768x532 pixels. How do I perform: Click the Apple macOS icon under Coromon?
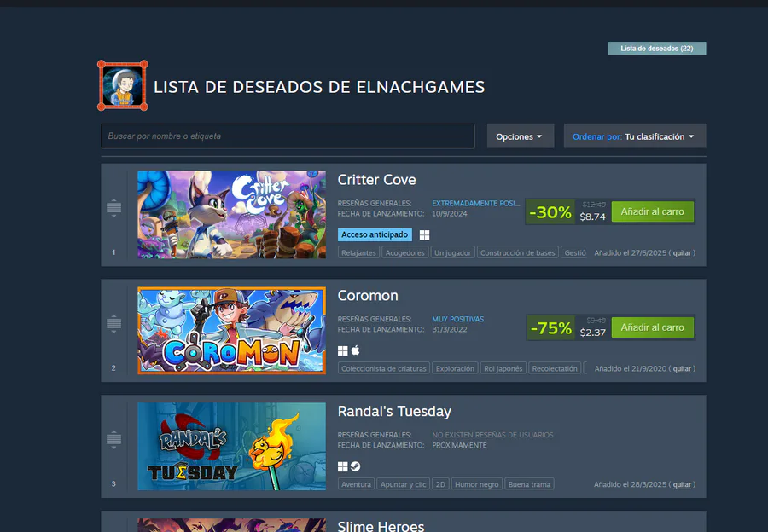tap(356, 350)
